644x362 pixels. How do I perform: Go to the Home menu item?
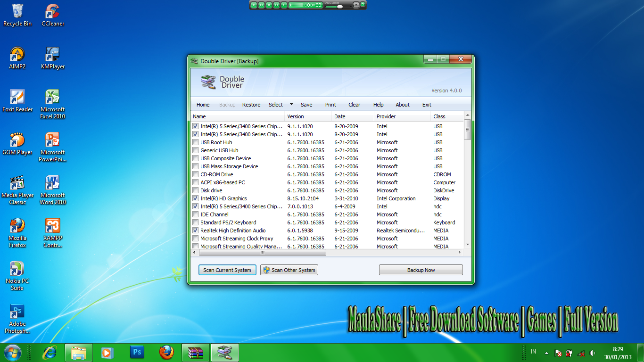click(x=203, y=105)
